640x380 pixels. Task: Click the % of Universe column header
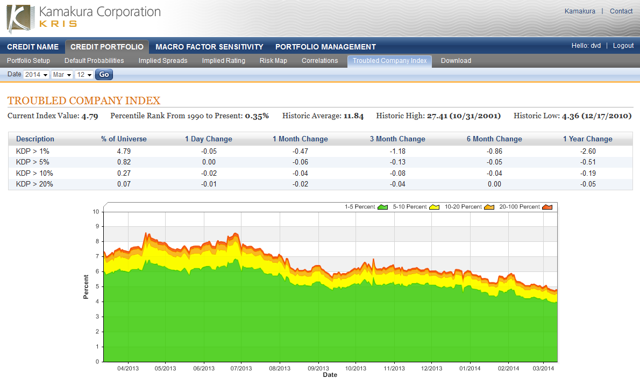click(124, 139)
